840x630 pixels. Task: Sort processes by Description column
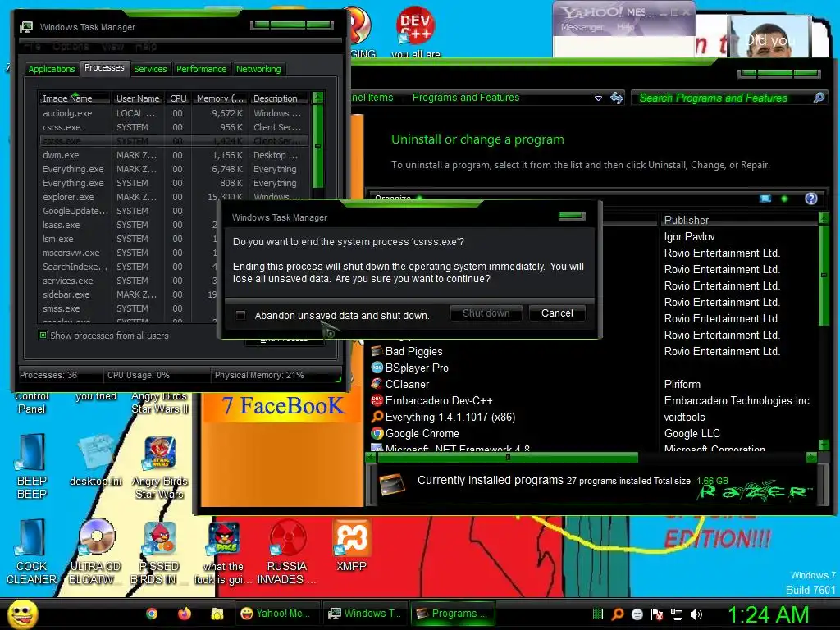[279, 98]
